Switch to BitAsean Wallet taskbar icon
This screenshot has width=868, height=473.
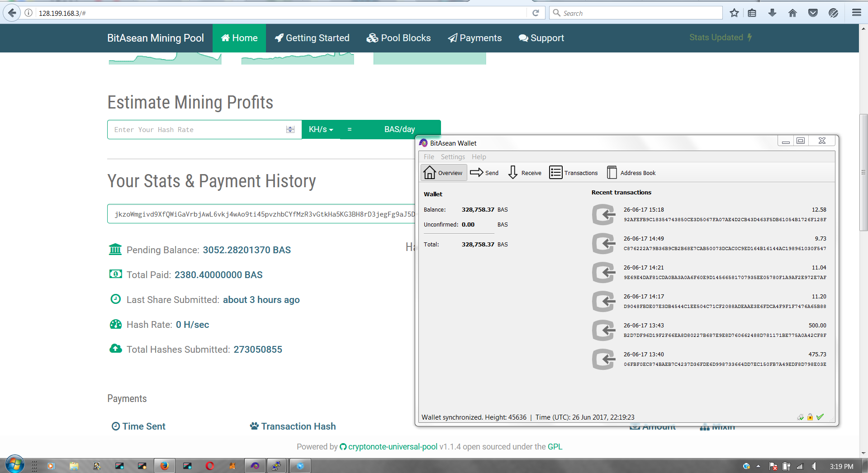(x=255, y=466)
